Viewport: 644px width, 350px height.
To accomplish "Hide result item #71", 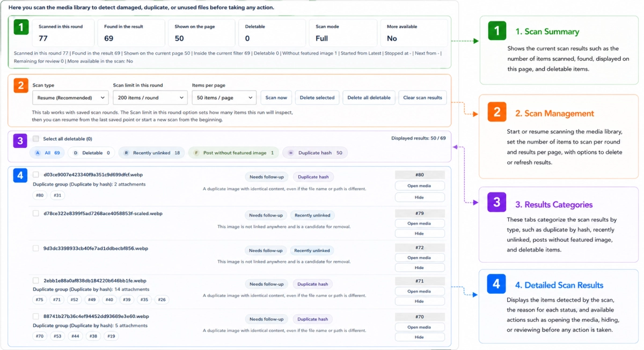I will click(x=420, y=301).
